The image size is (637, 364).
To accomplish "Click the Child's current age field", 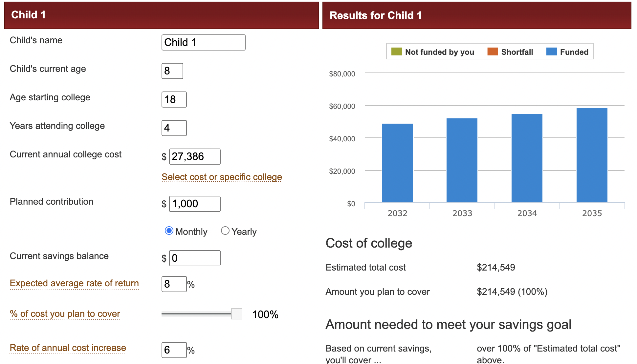I will tap(172, 71).
